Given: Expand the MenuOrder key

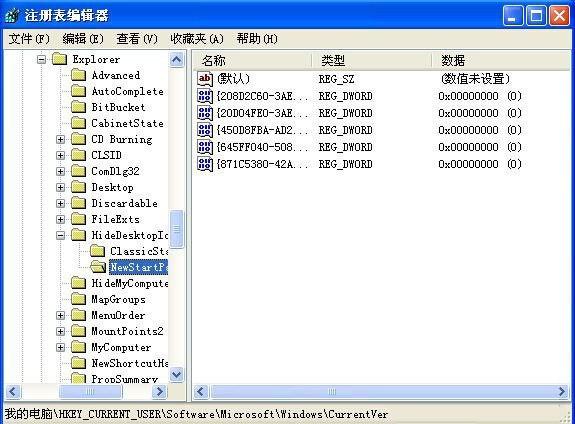Looking at the screenshot, I should click(61, 315).
